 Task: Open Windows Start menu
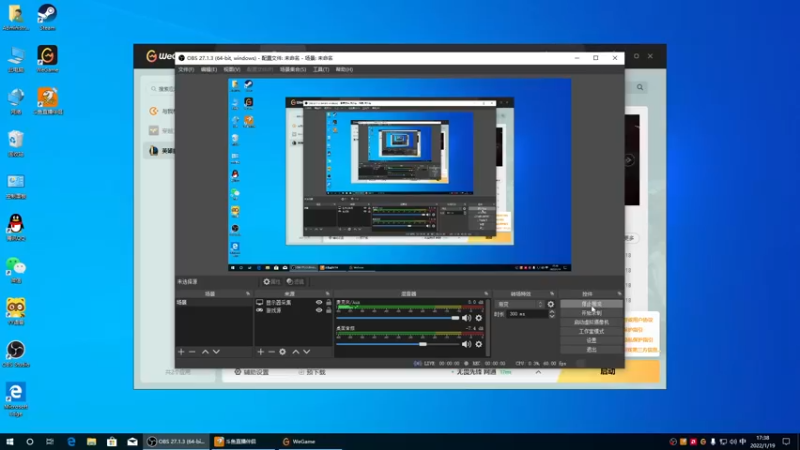[9, 441]
